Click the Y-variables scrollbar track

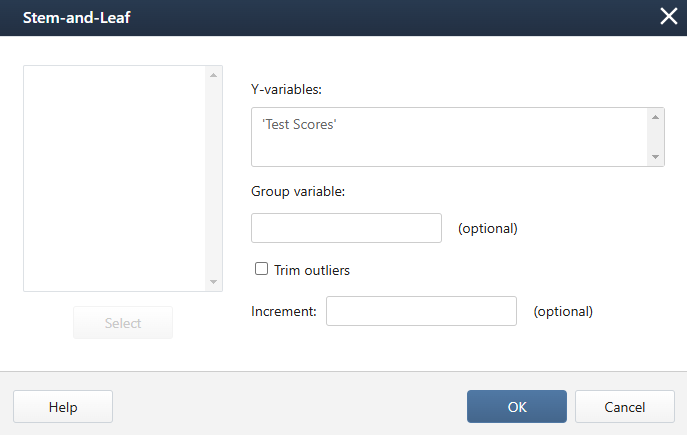pos(656,137)
